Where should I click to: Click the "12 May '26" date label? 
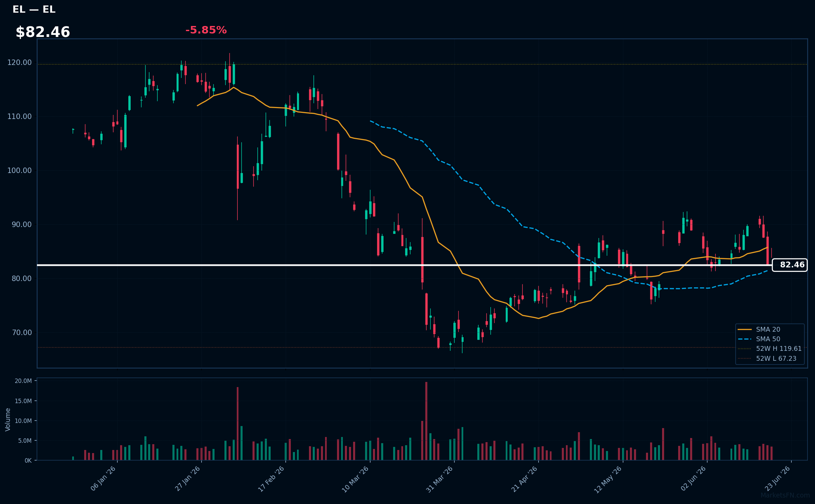coord(608,479)
